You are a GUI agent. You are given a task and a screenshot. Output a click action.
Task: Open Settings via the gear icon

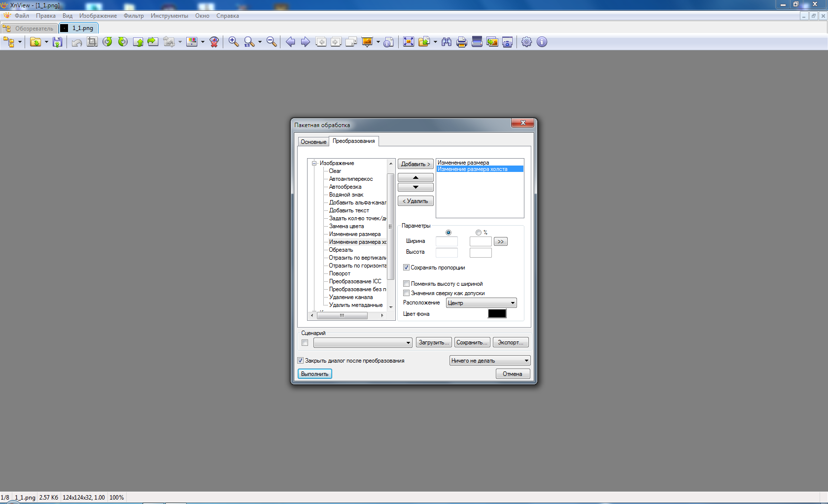click(526, 42)
